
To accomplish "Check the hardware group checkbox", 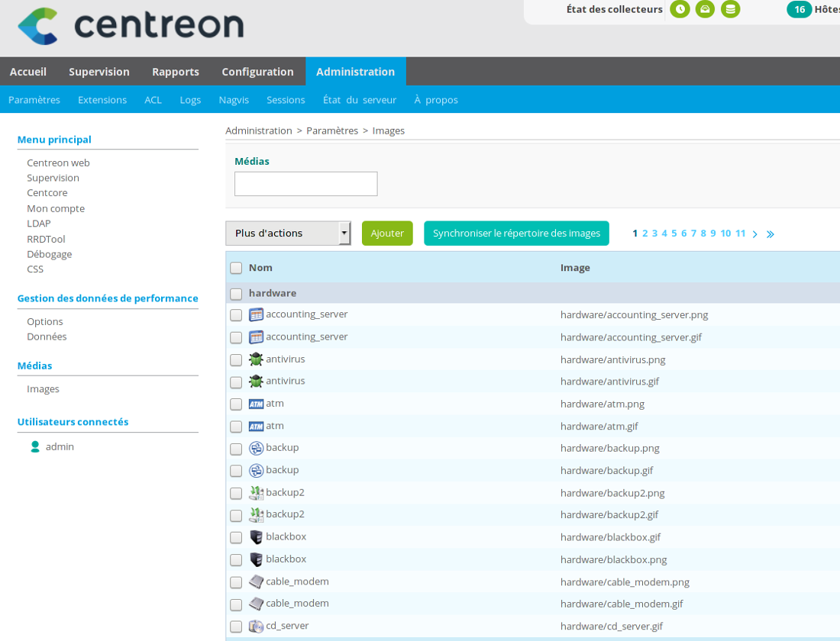I will (235, 293).
